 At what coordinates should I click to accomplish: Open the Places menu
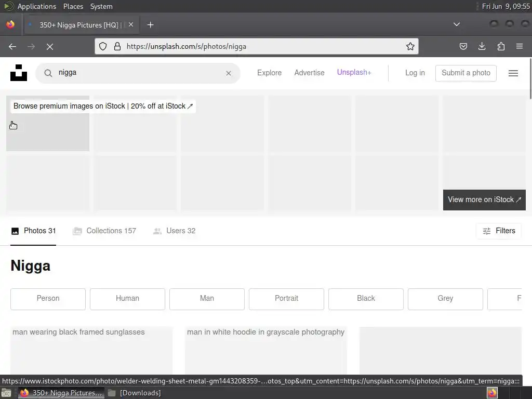(x=73, y=6)
